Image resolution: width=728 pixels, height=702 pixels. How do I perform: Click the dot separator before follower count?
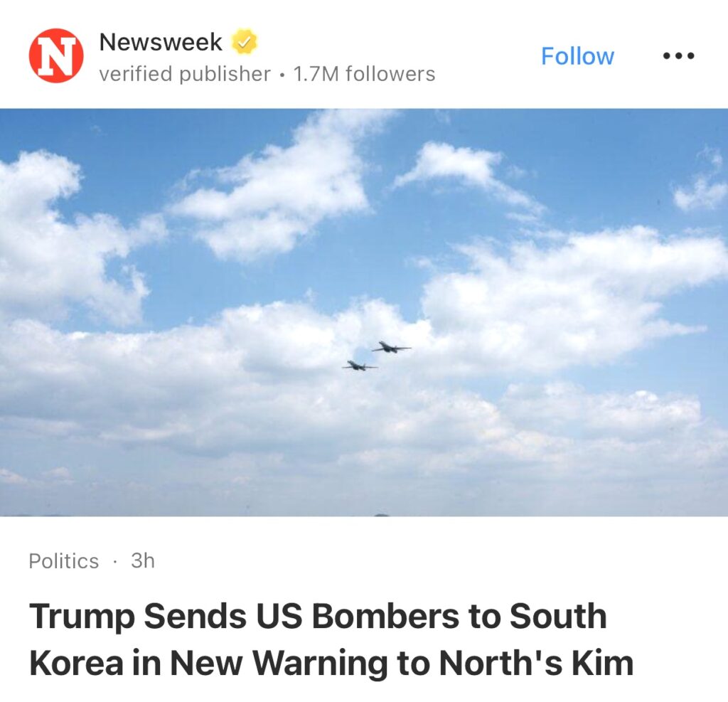(282, 75)
